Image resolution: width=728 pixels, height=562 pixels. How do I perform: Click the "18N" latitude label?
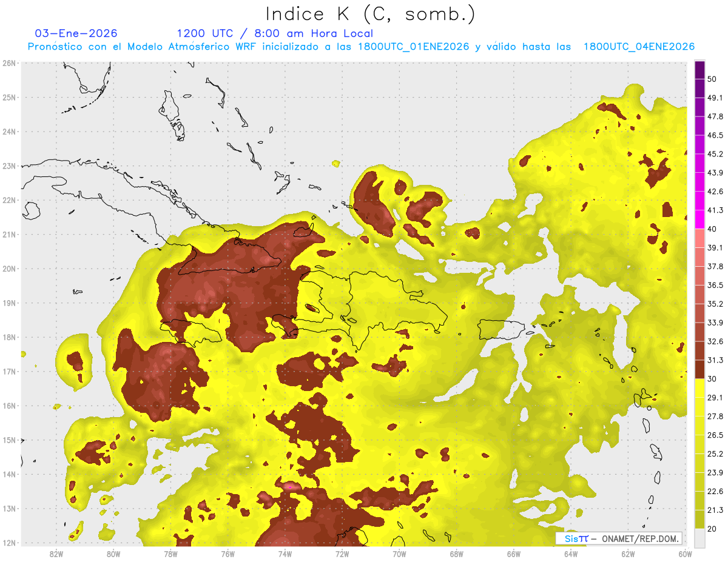pyautogui.click(x=9, y=337)
